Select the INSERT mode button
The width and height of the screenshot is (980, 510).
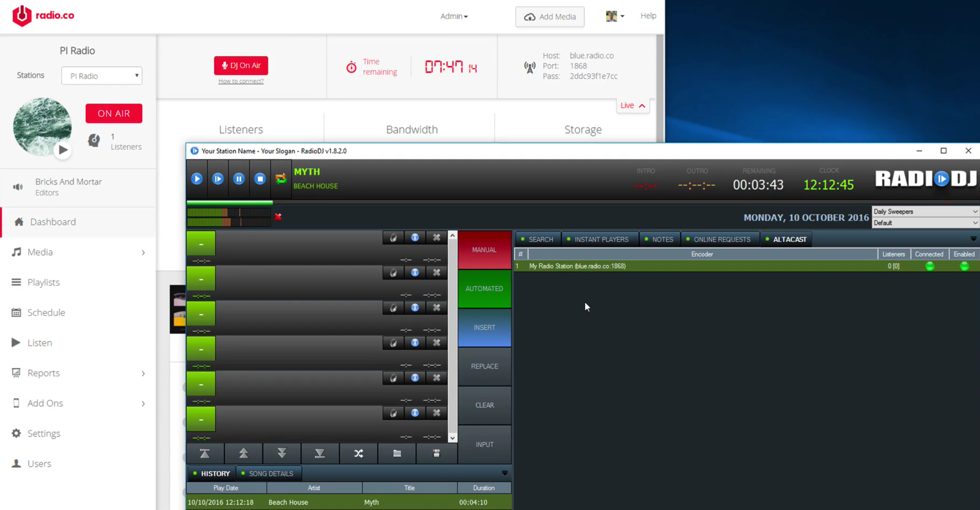(484, 327)
